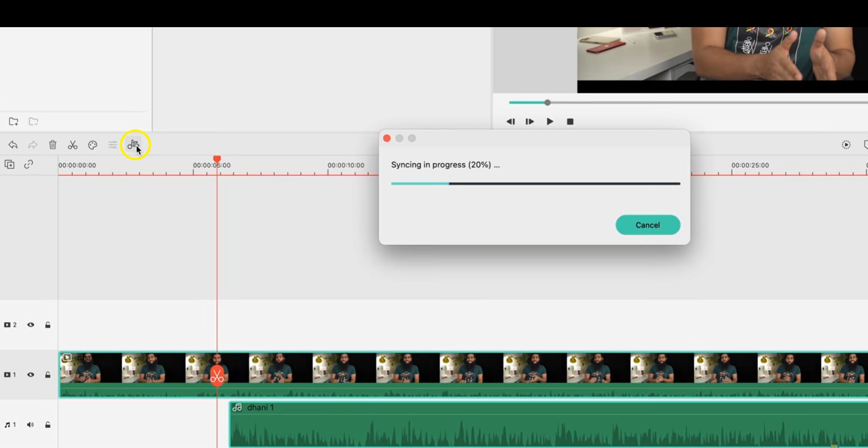The height and width of the screenshot is (448, 868).
Task: Click the Add Track icon at the timeline's left
Action: [x=9, y=164]
